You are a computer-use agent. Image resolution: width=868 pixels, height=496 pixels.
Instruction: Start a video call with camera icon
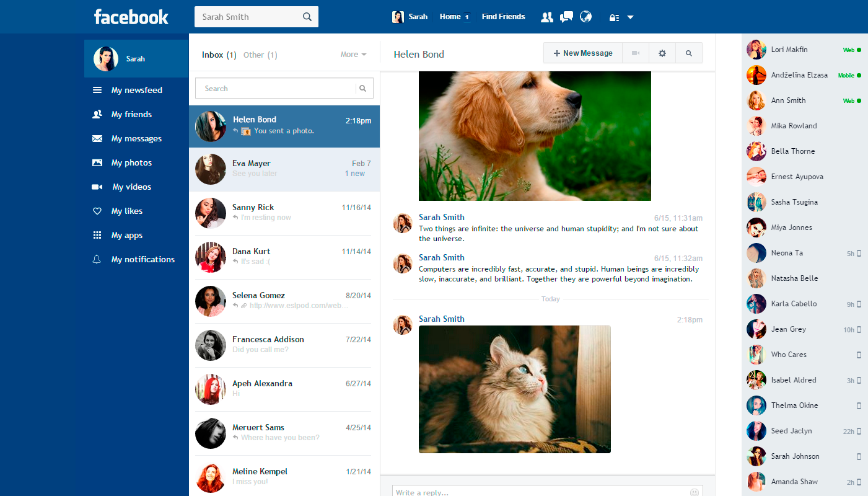coord(636,53)
